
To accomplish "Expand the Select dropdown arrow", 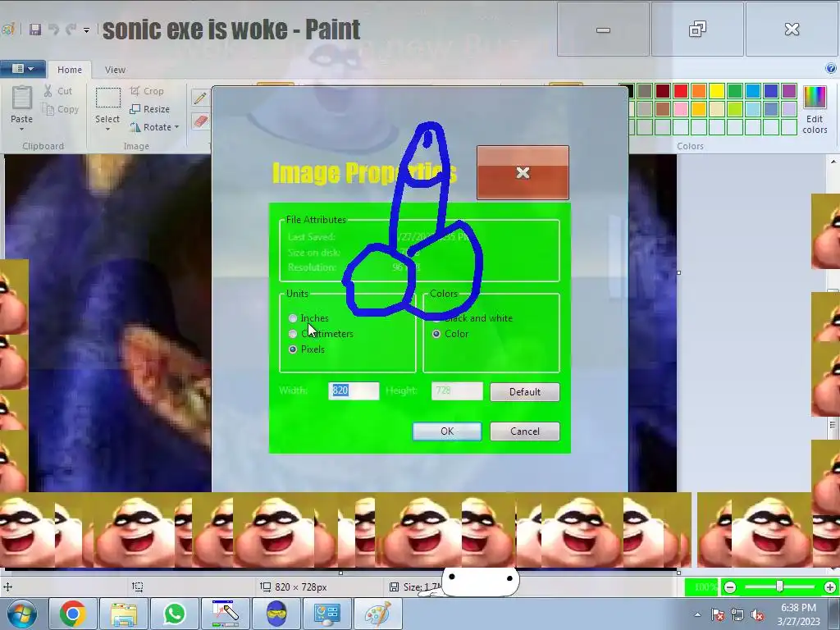I will [107, 129].
